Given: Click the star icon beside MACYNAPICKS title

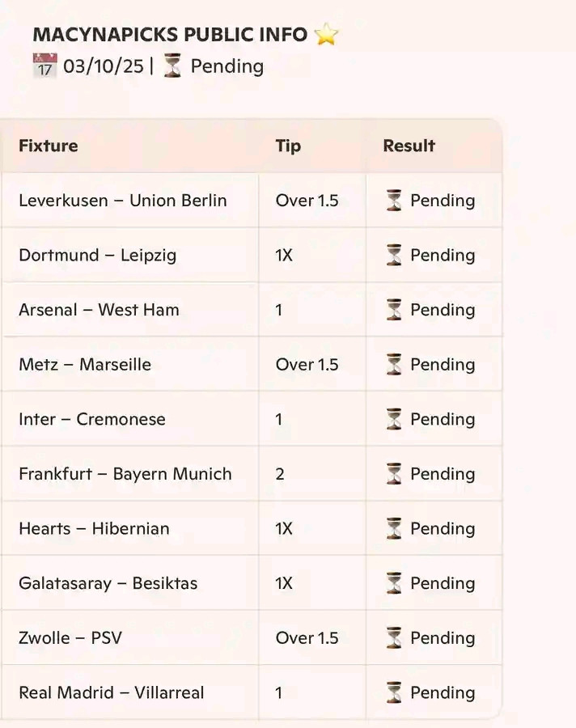Looking at the screenshot, I should click(x=326, y=35).
